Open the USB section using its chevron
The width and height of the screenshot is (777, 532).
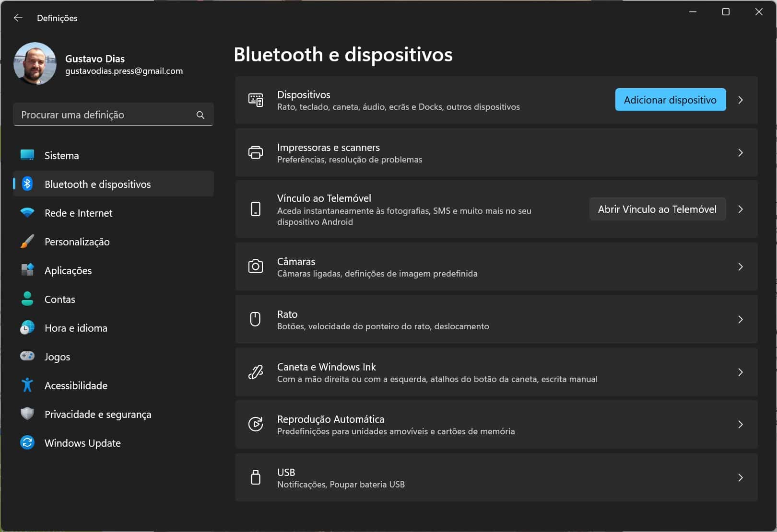741,477
